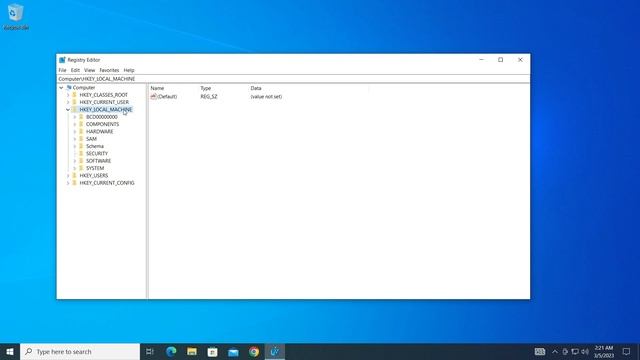The image size is (640, 360).
Task: Open the View menu
Action: 89,70
